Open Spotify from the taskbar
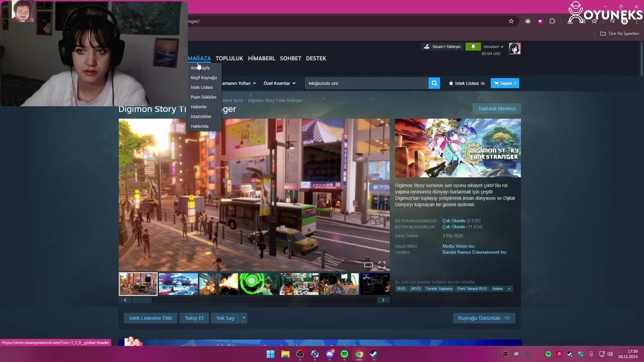The image size is (644, 362). point(344,354)
